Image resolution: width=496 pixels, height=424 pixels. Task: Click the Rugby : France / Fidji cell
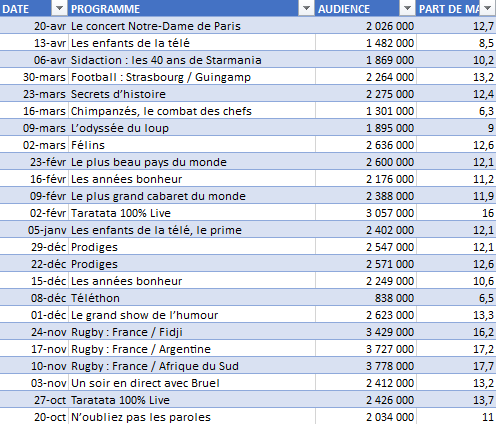(x=192, y=332)
